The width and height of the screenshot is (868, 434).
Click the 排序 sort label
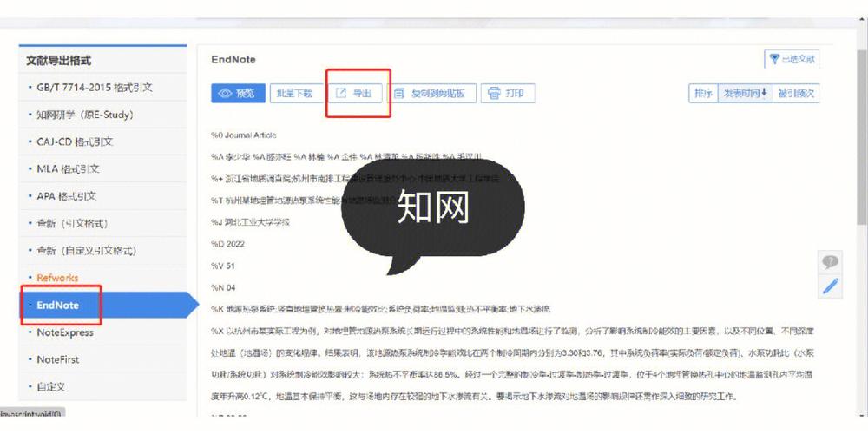pos(703,94)
